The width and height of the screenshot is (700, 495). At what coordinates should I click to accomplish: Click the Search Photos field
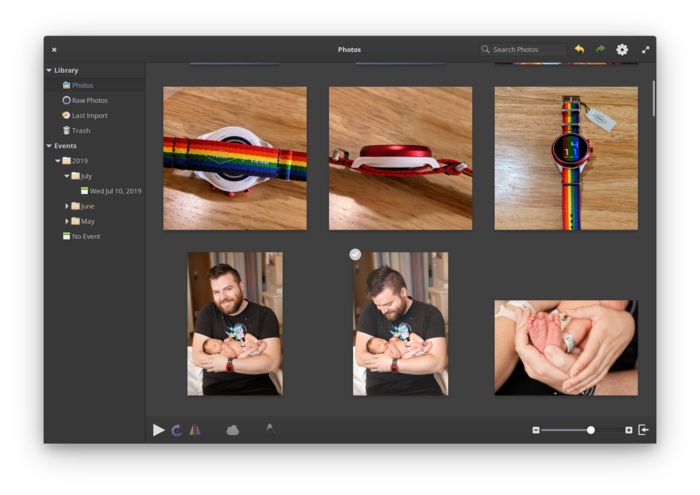523,50
